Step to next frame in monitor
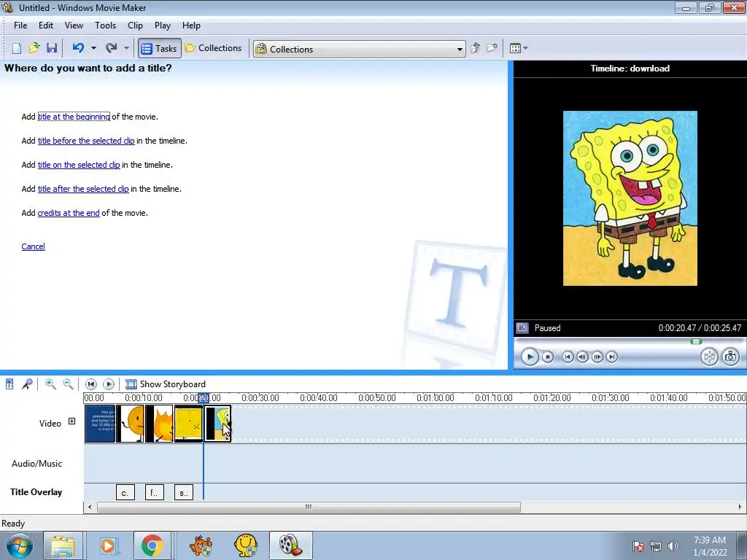This screenshot has height=560, width=747. [x=597, y=357]
